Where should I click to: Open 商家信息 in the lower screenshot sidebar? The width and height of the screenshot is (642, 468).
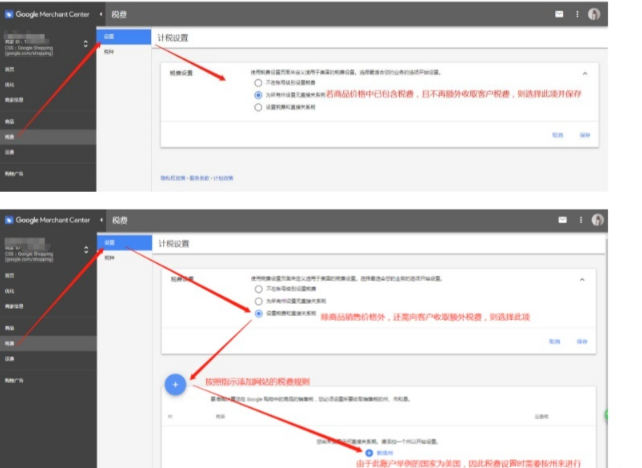click(14, 306)
